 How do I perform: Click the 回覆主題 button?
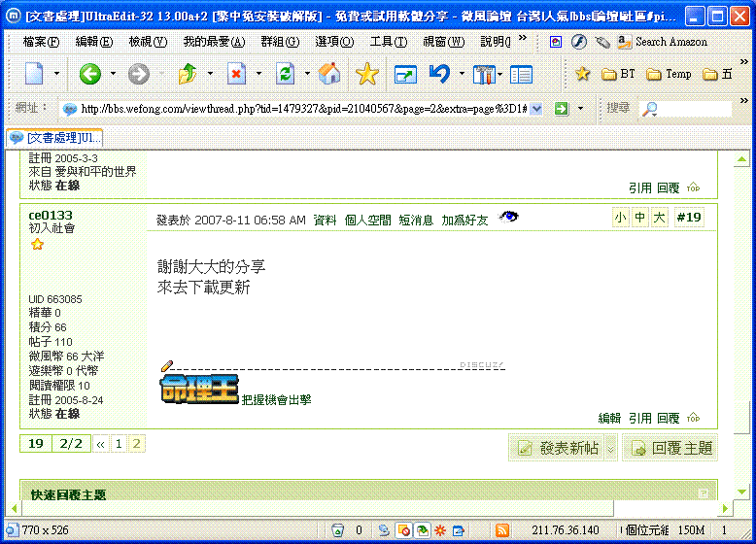(x=670, y=448)
